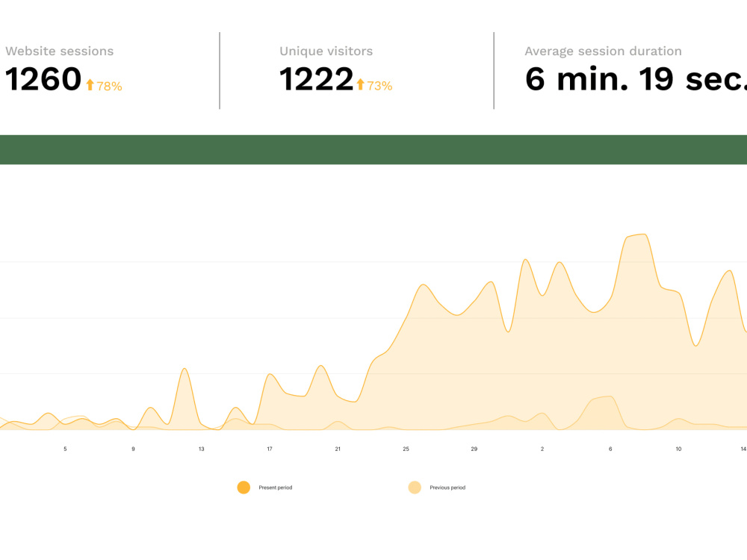Screen dimensions: 747x560
Task: Click x-axis label 29
Action: coord(474,449)
